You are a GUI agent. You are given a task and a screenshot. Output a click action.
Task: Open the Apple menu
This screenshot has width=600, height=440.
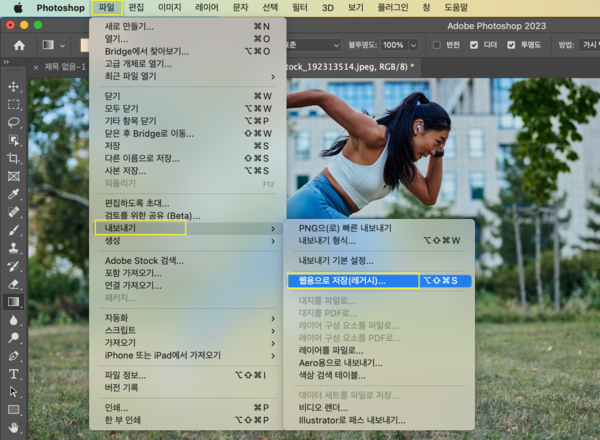pyautogui.click(x=18, y=8)
